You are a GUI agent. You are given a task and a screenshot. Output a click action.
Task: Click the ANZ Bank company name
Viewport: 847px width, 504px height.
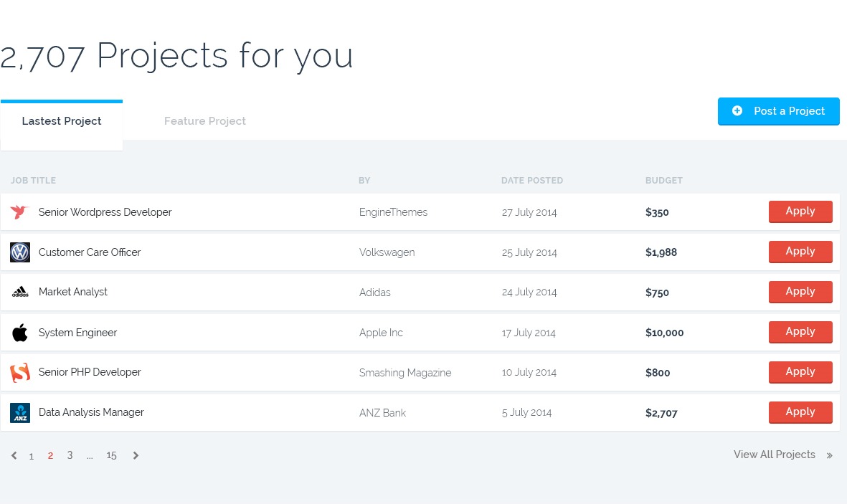click(x=382, y=413)
